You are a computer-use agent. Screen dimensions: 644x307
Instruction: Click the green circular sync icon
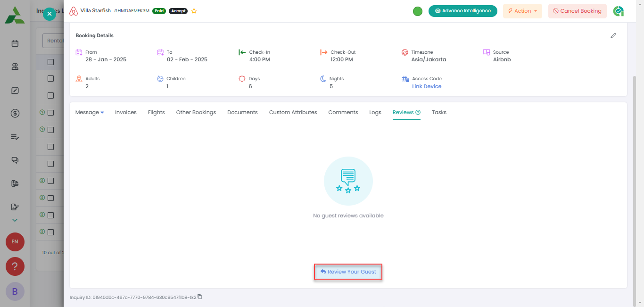pyautogui.click(x=619, y=11)
